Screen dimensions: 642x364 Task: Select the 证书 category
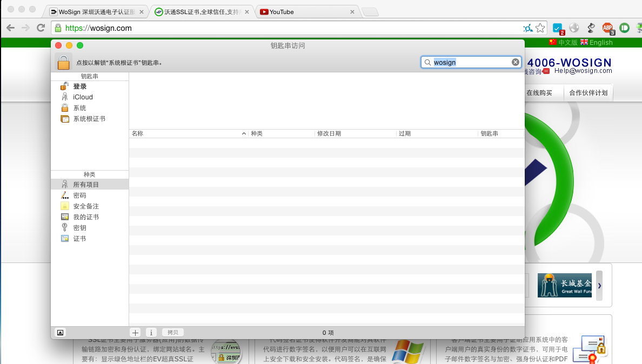click(x=79, y=239)
